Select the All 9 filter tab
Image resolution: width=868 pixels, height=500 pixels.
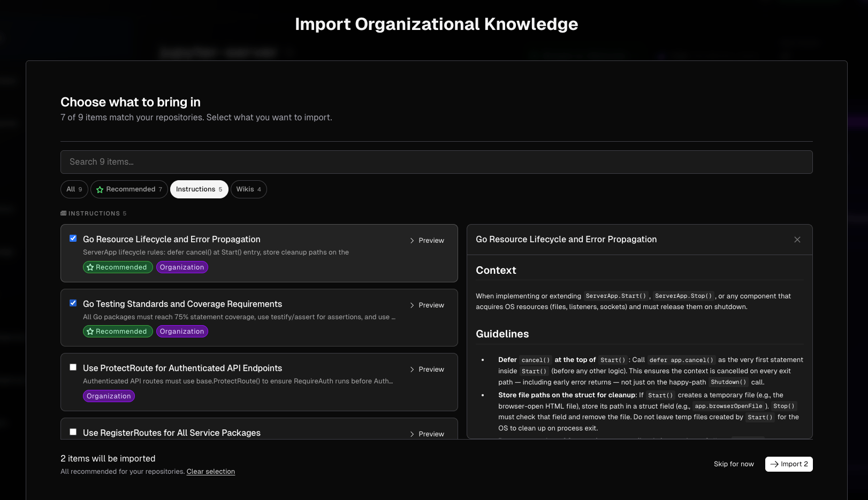click(74, 189)
